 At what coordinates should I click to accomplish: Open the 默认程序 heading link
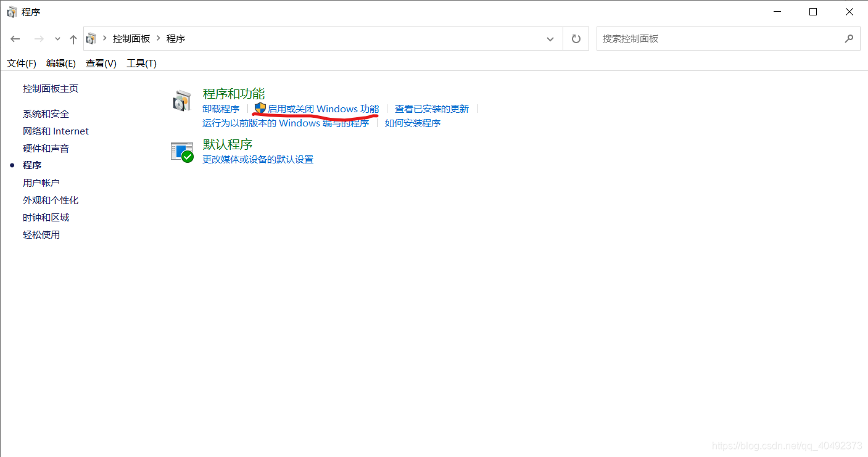[x=228, y=144]
